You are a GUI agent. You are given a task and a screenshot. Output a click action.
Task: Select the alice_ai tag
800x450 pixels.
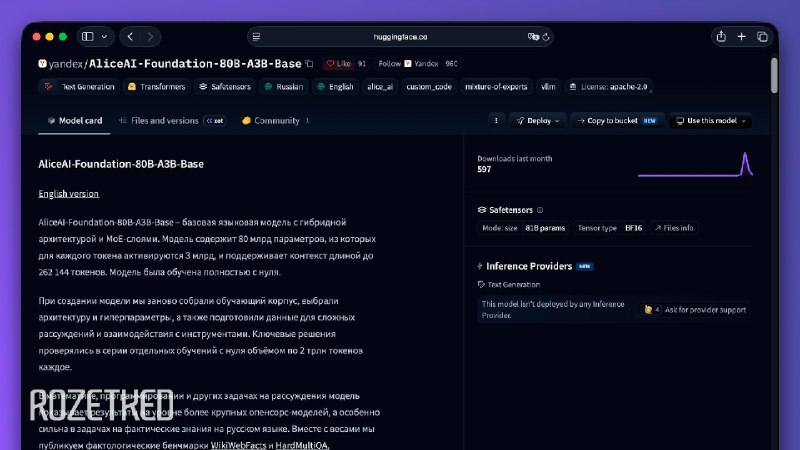tap(380, 87)
